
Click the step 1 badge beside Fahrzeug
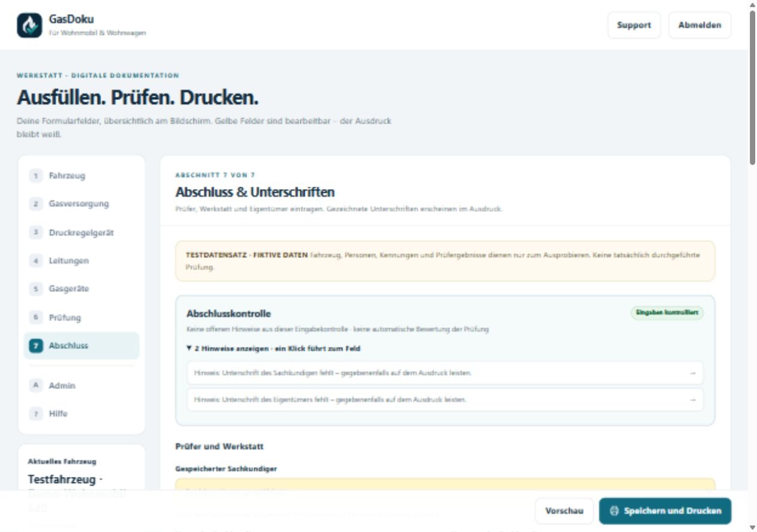click(x=36, y=176)
